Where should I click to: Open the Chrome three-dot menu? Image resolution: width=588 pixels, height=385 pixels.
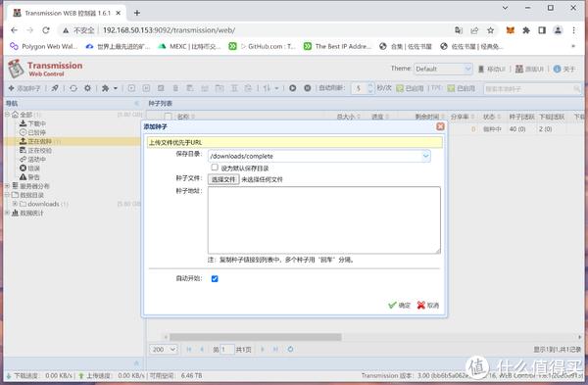click(x=573, y=30)
